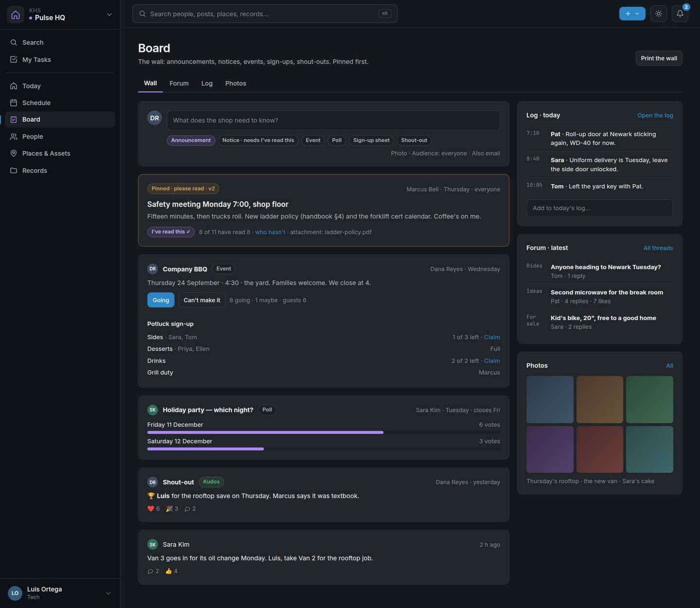
Task: Mark Going for the Company BBQ
Action: [x=161, y=300]
